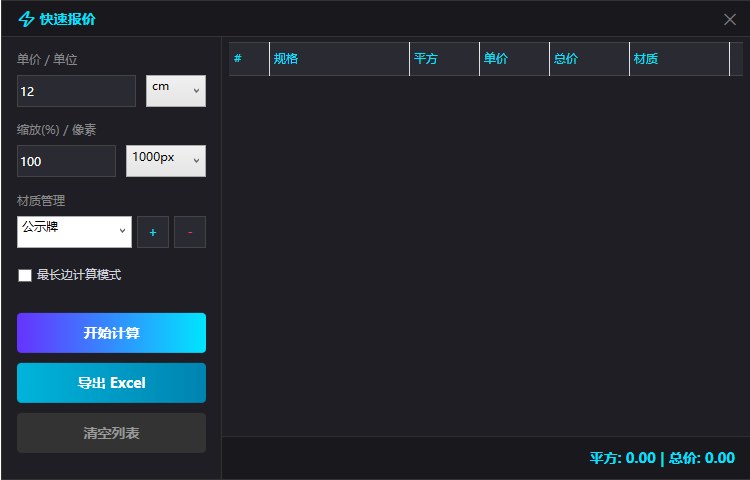Click the 单价 / 单位 label
Screen dimensions: 750x480
pos(47,60)
